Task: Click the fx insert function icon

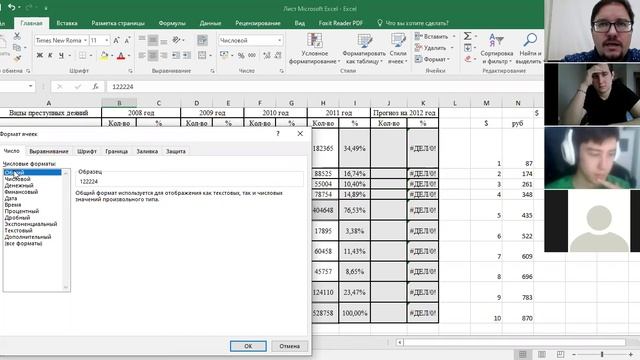Action: [x=95, y=87]
